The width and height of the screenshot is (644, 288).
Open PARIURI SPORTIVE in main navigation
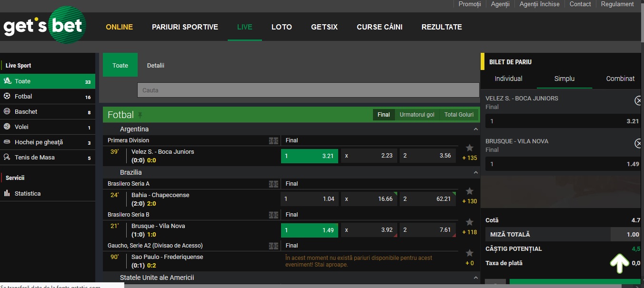(185, 27)
